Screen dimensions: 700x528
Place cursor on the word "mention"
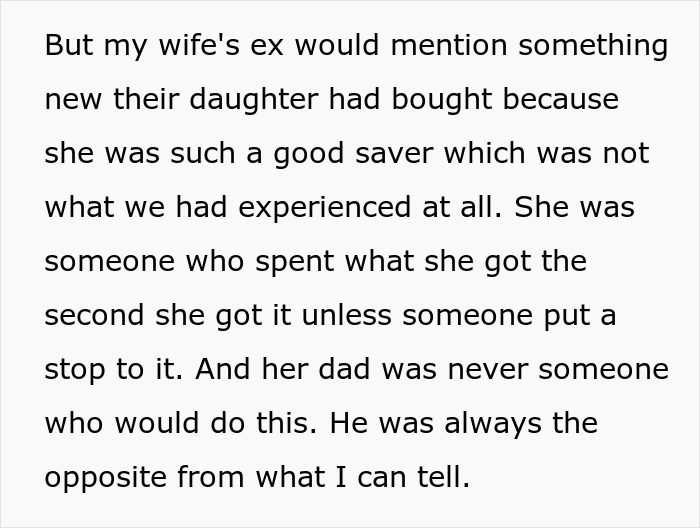pos(449,45)
